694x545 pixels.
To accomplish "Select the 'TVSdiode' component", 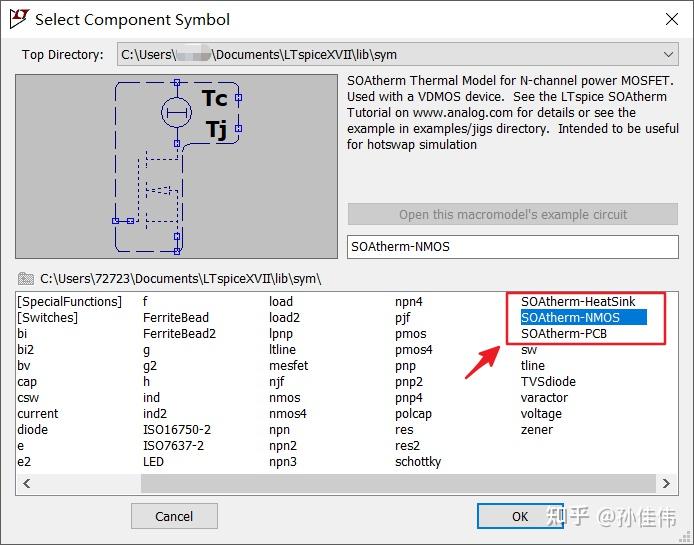I will point(548,382).
